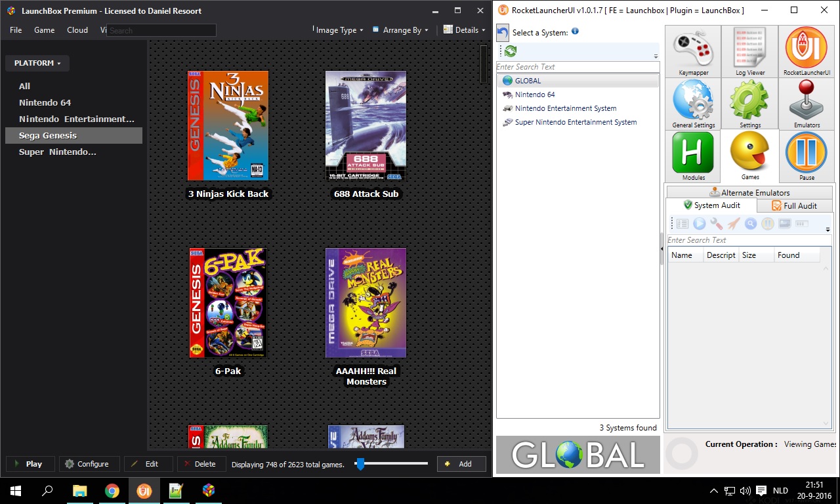
Task: Click the LaunchBox game grid scrollbar
Action: pyautogui.click(x=484, y=63)
